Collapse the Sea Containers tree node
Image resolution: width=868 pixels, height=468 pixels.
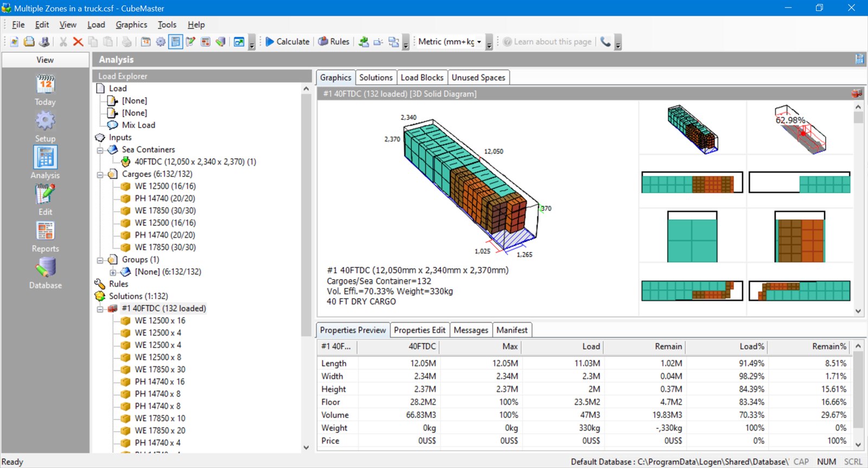[100, 150]
